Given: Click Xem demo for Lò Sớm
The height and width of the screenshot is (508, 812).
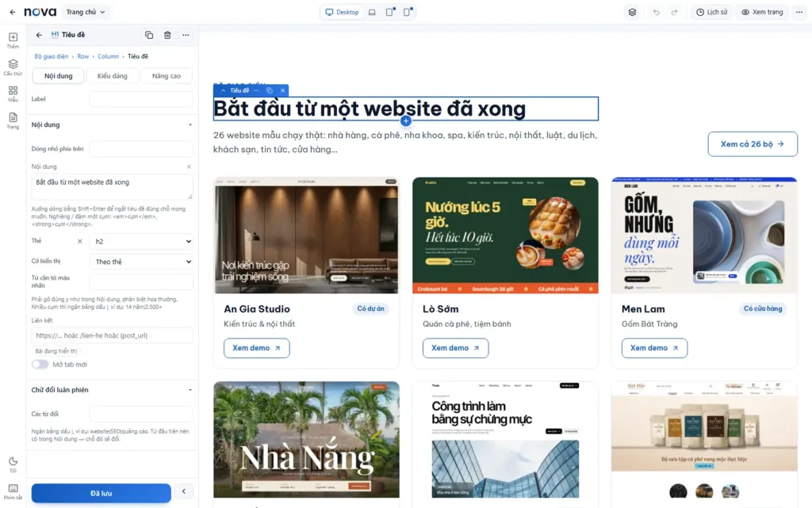Looking at the screenshot, I should pyautogui.click(x=455, y=348).
